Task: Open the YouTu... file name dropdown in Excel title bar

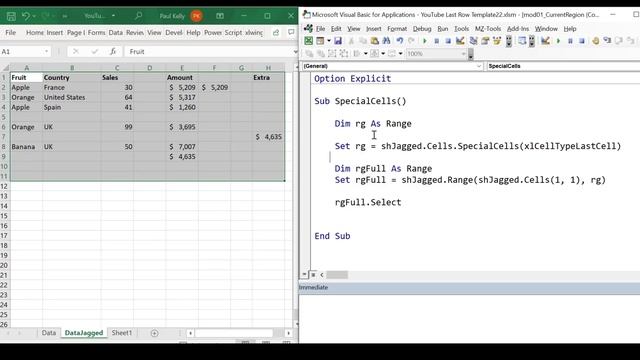Action: [x=113, y=16]
